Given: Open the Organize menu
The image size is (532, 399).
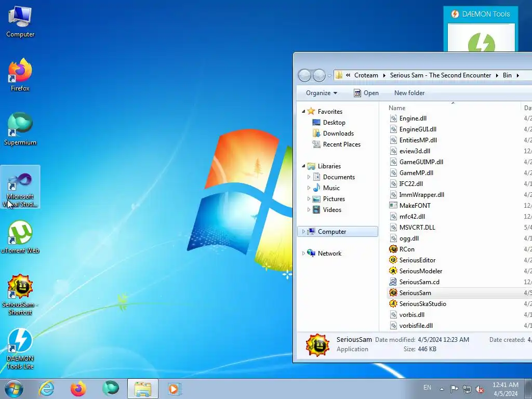Looking at the screenshot, I should point(321,93).
